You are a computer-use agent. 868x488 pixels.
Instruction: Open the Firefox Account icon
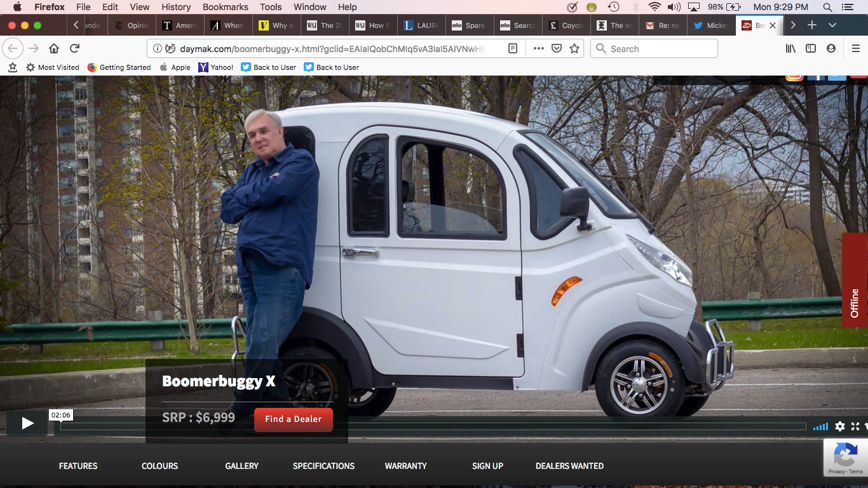[x=831, y=48]
